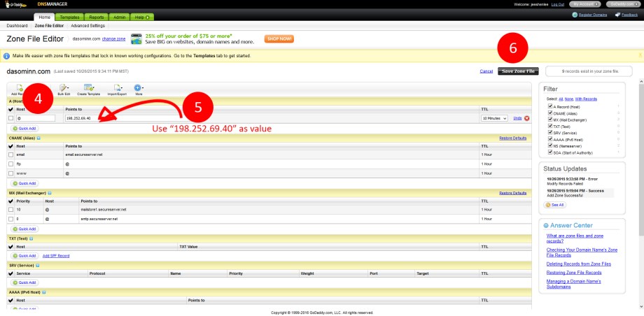The image size is (644, 316).
Task: Select all rows via A (Host) header checkmark
Action: tap(10, 109)
